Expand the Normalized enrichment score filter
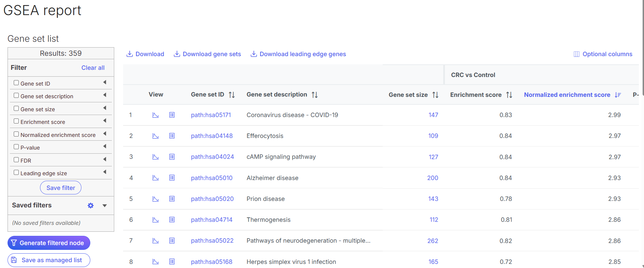This screenshot has height=268, width=644. pyautogui.click(x=105, y=134)
